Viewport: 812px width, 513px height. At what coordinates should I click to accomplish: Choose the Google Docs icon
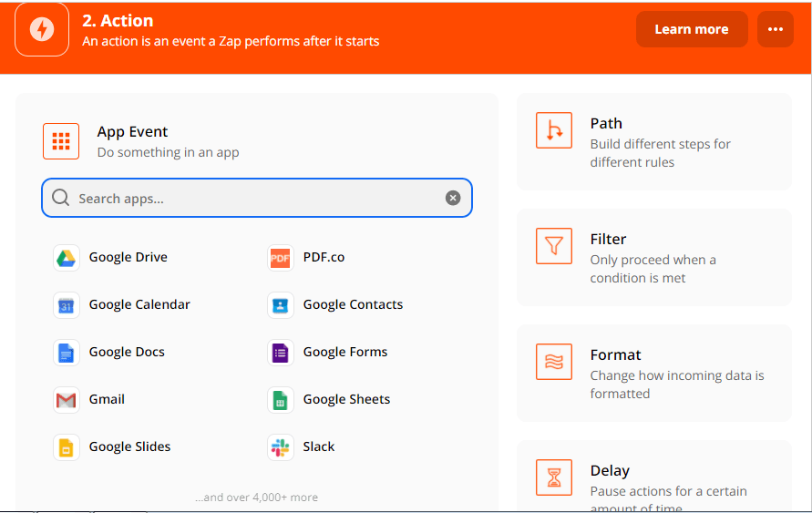point(67,353)
